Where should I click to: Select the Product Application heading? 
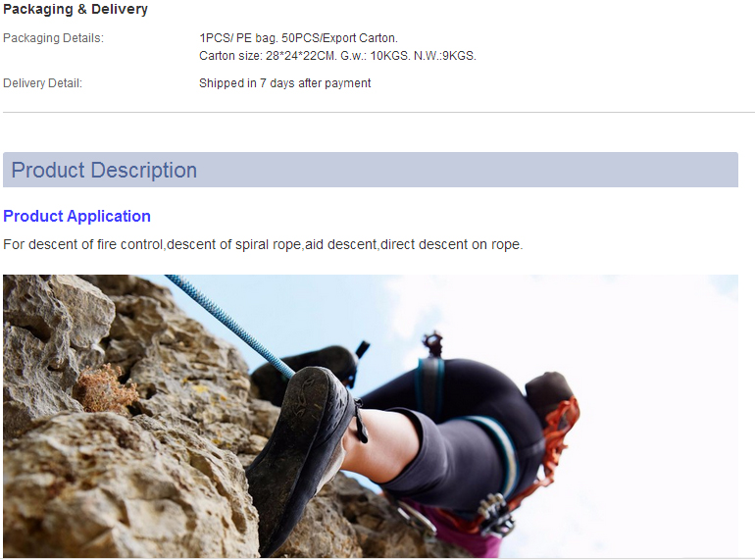pyautogui.click(x=77, y=216)
